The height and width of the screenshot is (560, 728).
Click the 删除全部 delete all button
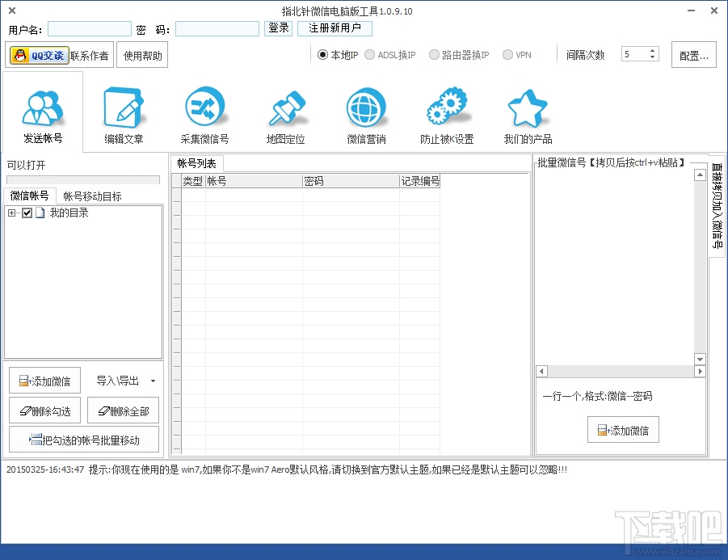[x=124, y=411]
